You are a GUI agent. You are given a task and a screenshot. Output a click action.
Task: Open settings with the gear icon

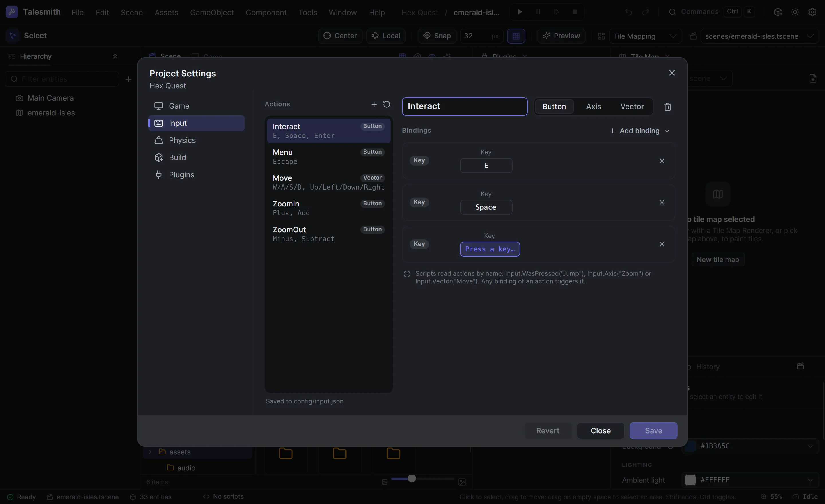[x=812, y=12]
